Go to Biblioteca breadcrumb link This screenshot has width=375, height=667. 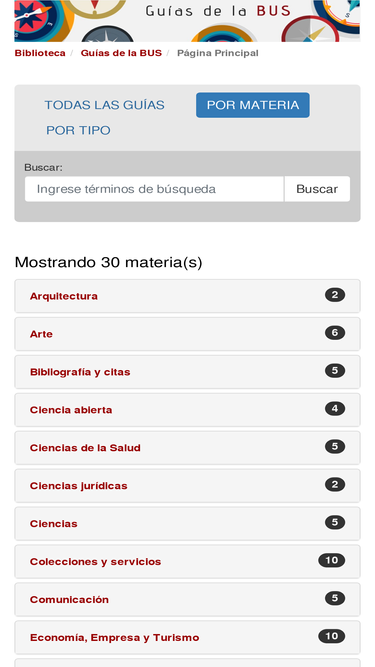click(40, 53)
